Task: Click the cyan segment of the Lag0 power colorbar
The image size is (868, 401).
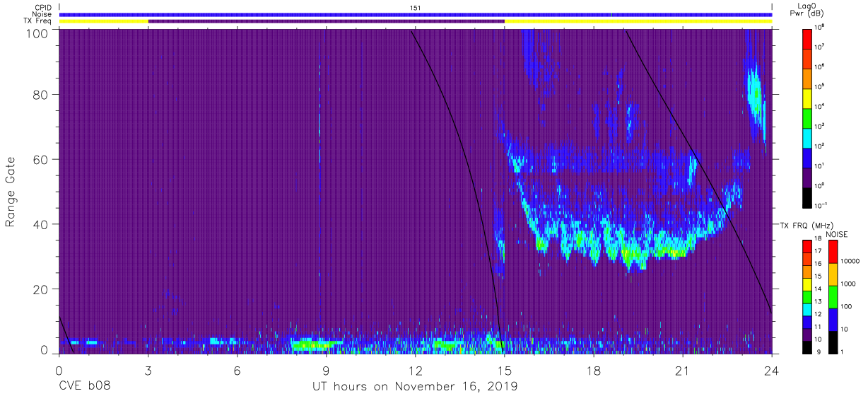Action: click(807, 138)
